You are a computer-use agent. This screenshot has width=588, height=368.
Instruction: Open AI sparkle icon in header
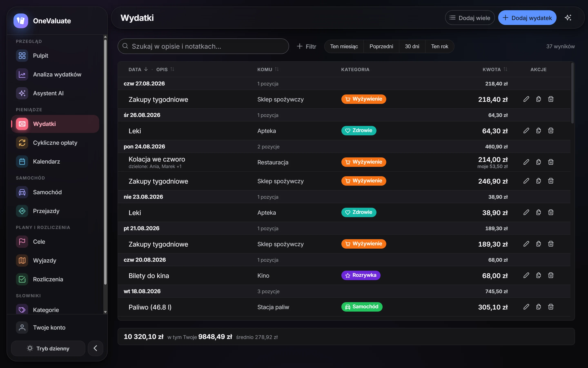[x=568, y=18]
